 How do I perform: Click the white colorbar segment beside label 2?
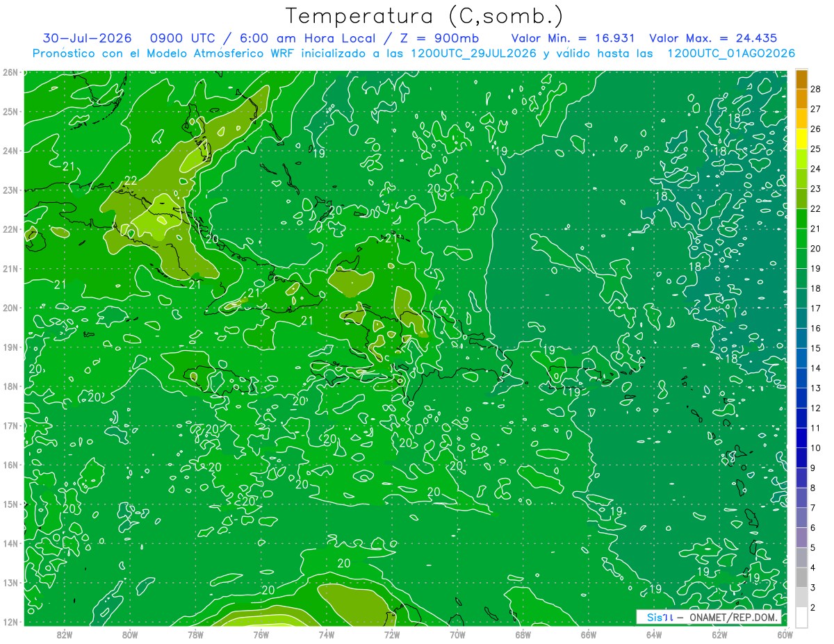801,618
